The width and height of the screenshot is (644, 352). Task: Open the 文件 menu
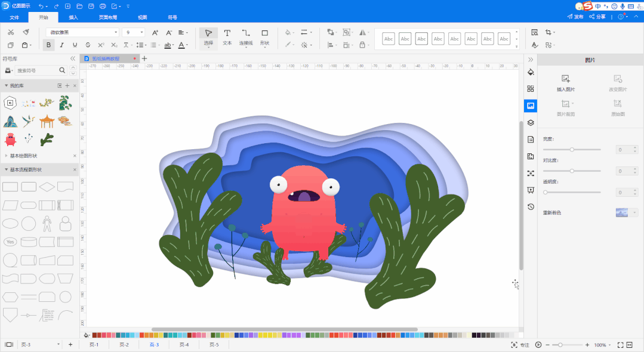14,17
